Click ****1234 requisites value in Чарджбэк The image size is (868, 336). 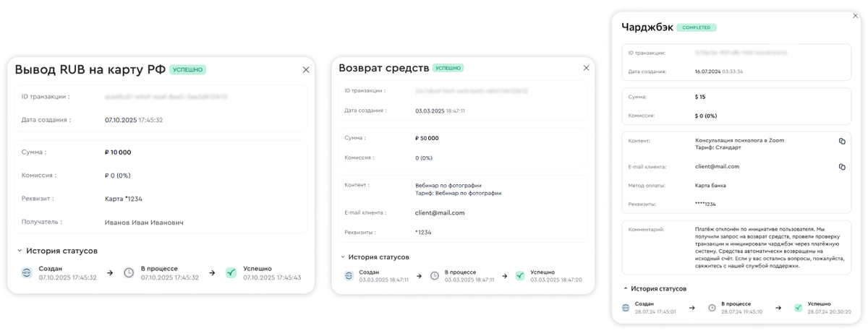coord(705,204)
